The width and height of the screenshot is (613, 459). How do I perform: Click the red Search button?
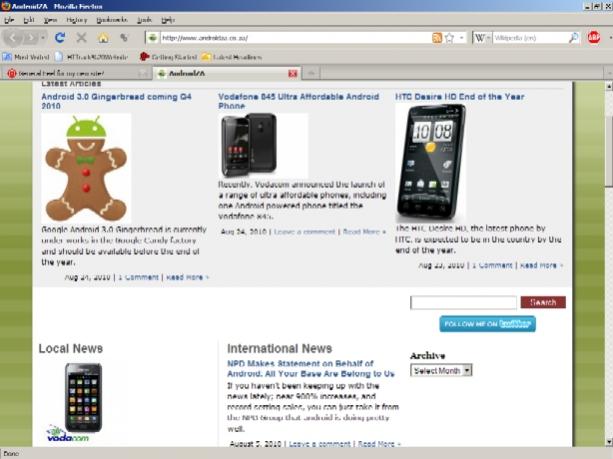tap(543, 302)
